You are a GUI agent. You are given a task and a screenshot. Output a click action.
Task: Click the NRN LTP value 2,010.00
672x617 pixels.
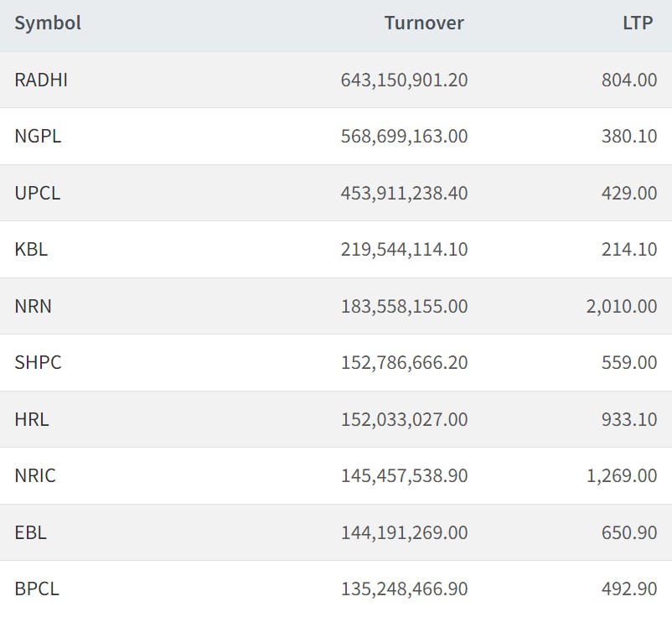(621, 306)
